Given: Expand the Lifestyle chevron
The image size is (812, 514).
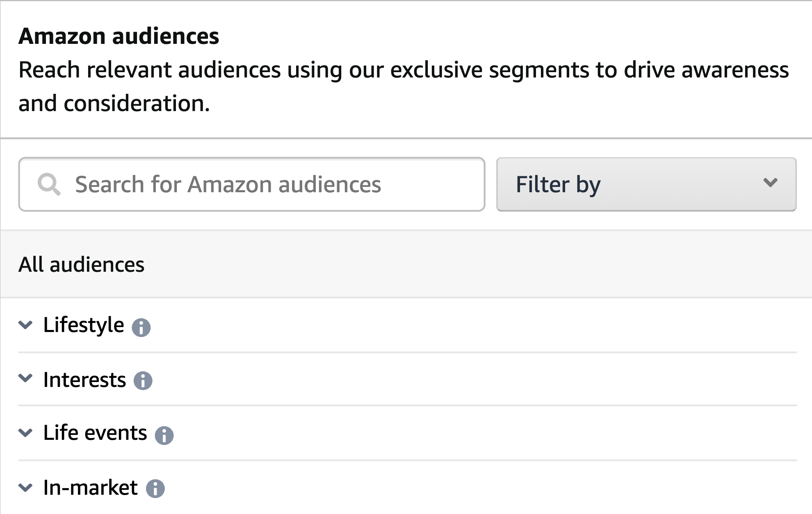Looking at the screenshot, I should (x=25, y=325).
